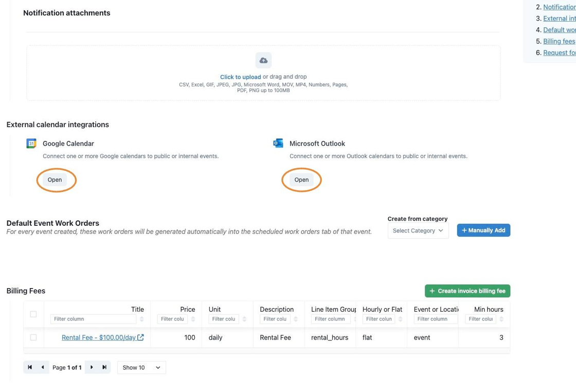Go to last page of billing fees
576x392 pixels.
click(x=104, y=367)
